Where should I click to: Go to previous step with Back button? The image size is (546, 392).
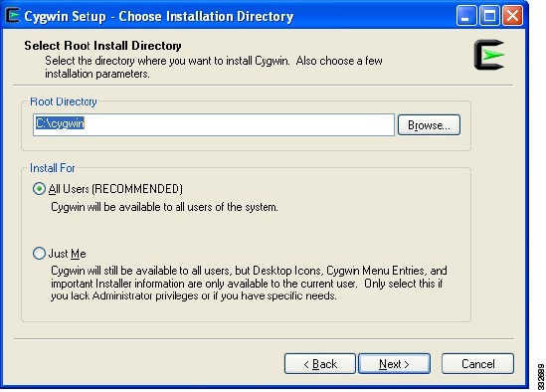tap(320, 364)
